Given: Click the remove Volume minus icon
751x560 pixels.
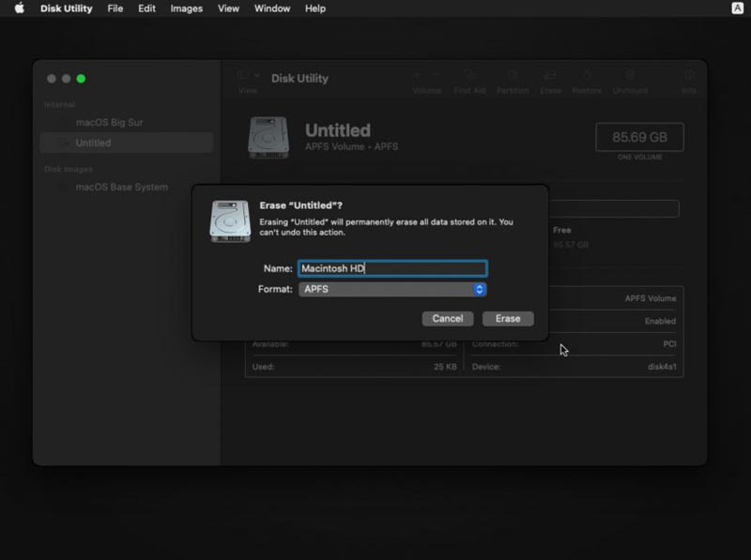Looking at the screenshot, I should click(x=436, y=75).
